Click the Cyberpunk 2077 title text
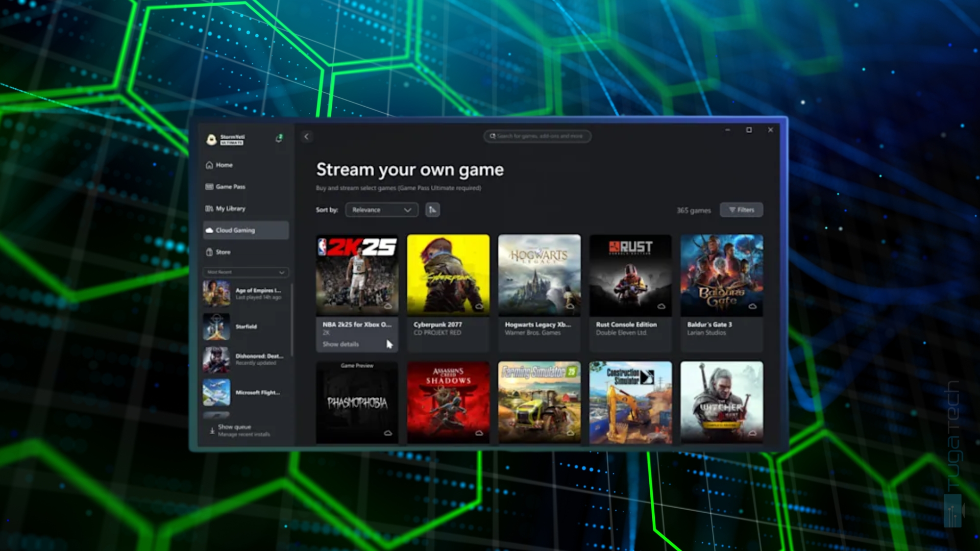Screen dimensions: 980x551 pos(437,324)
